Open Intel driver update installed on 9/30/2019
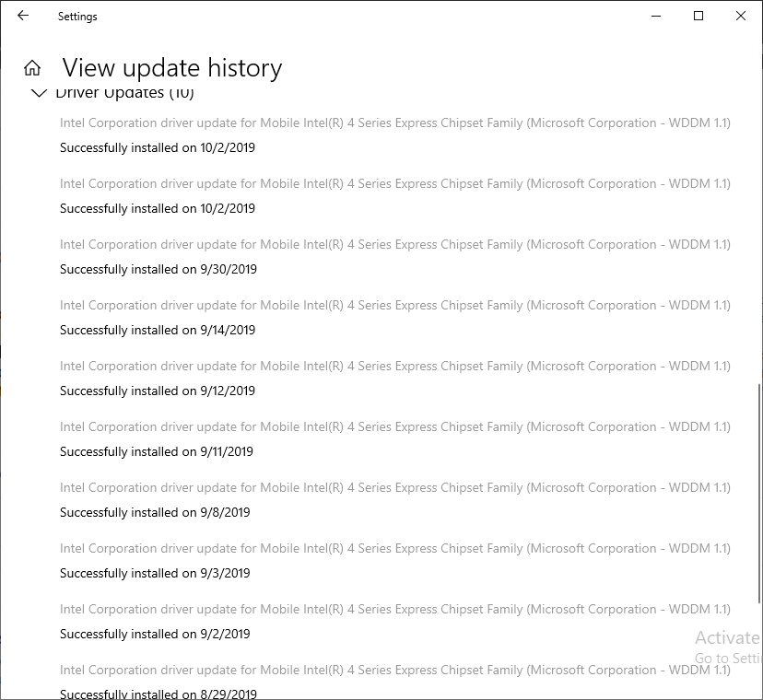The width and height of the screenshot is (763, 700). (394, 245)
